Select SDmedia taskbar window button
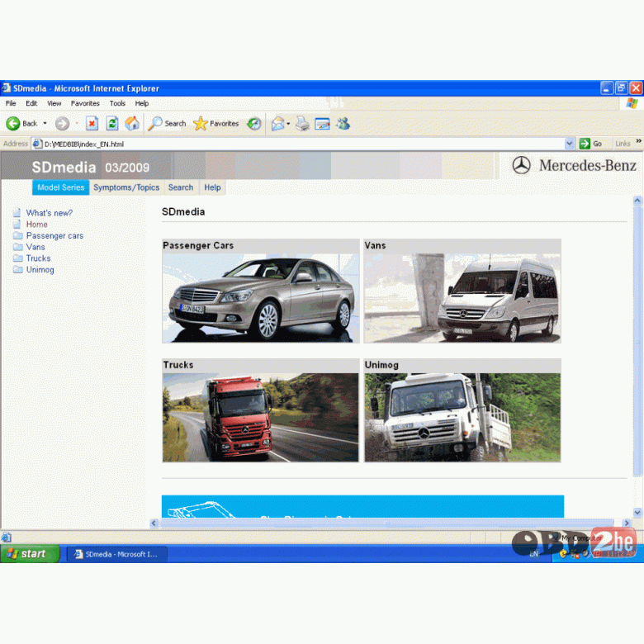This screenshot has width=644, height=644. 117,554
